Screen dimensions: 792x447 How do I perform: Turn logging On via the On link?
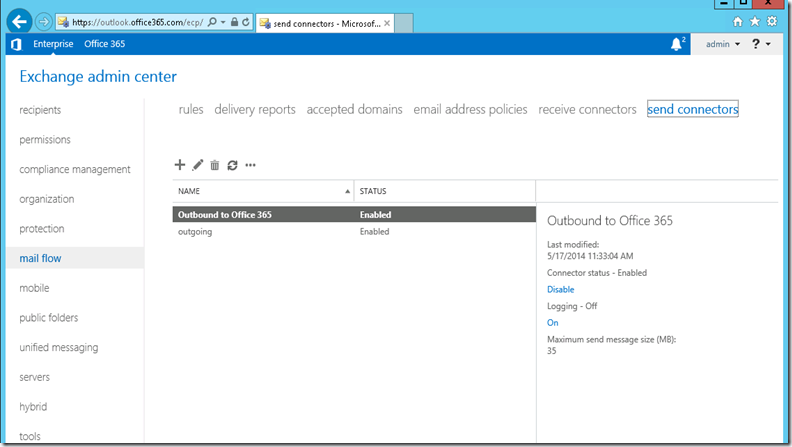tap(553, 323)
